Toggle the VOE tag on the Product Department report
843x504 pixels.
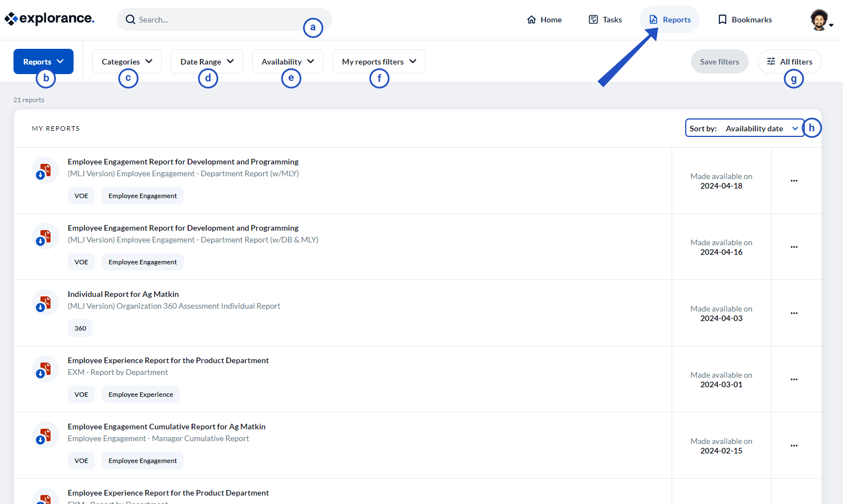tap(81, 394)
